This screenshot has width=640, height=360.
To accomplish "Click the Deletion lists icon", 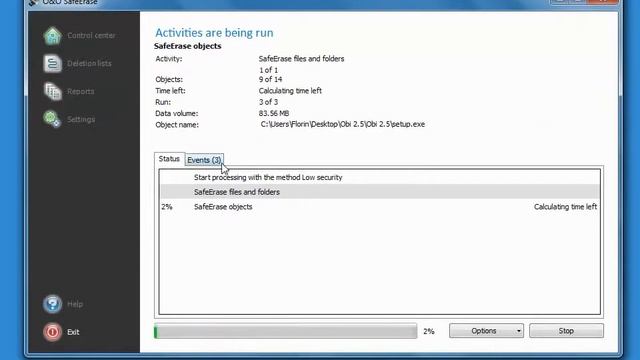I will pos(52,63).
